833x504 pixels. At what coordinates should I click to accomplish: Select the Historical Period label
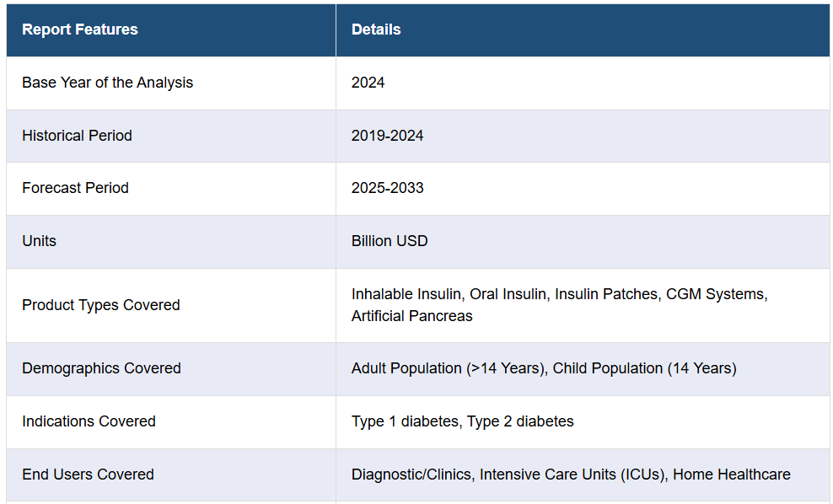[x=77, y=136]
